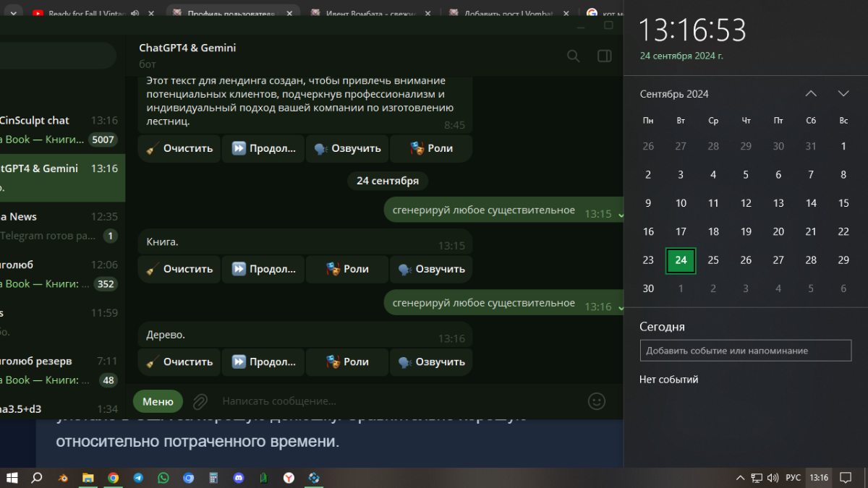Open the browser tab search chevron

coord(14,13)
